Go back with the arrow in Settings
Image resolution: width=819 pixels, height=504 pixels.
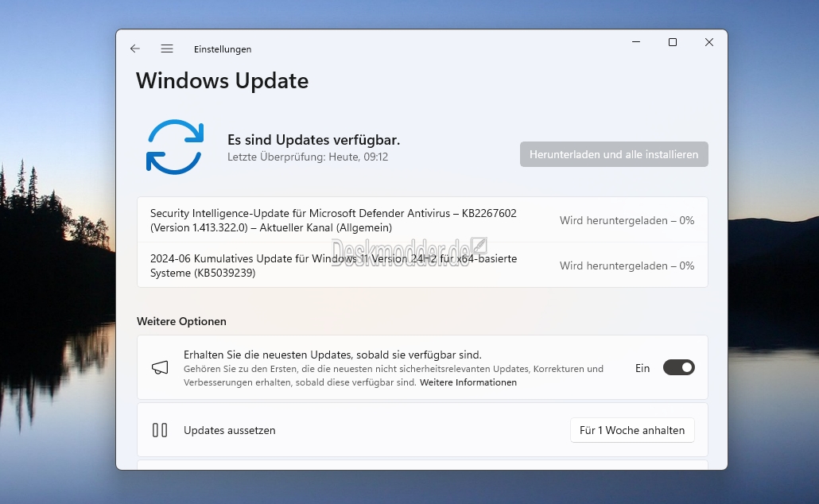pyautogui.click(x=135, y=48)
